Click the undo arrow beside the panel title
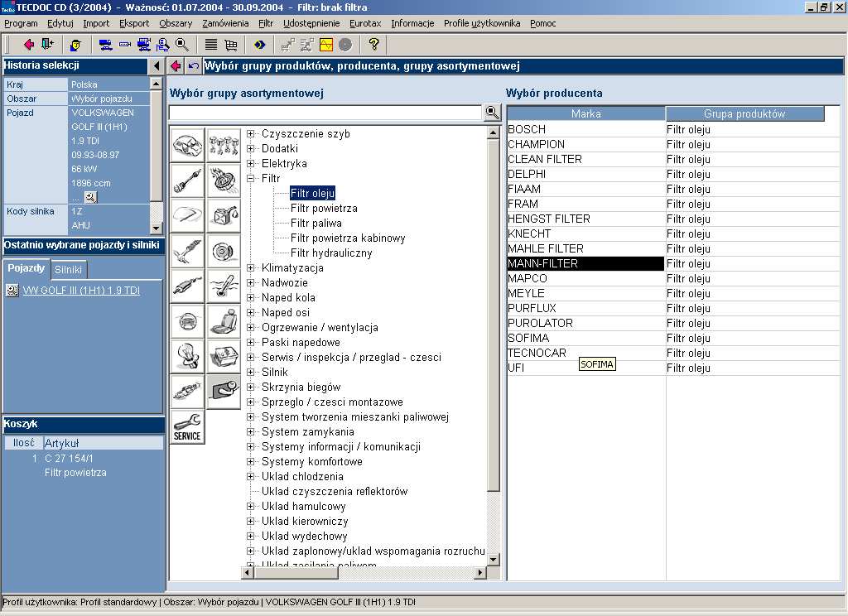Image resolution: width=848 pixels, height=616 pixels. point(193,66)
